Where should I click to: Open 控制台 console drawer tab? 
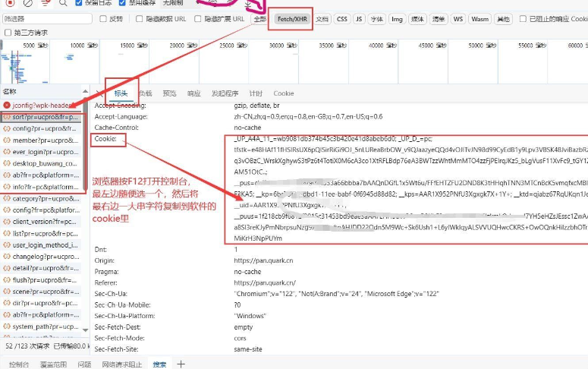pyautogui.click(x=19, y=364)
